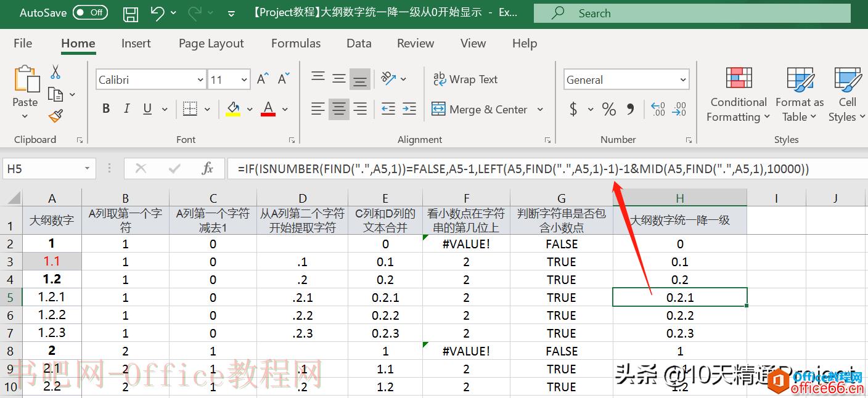Click the Undo arrow icon

click(157, 13)
